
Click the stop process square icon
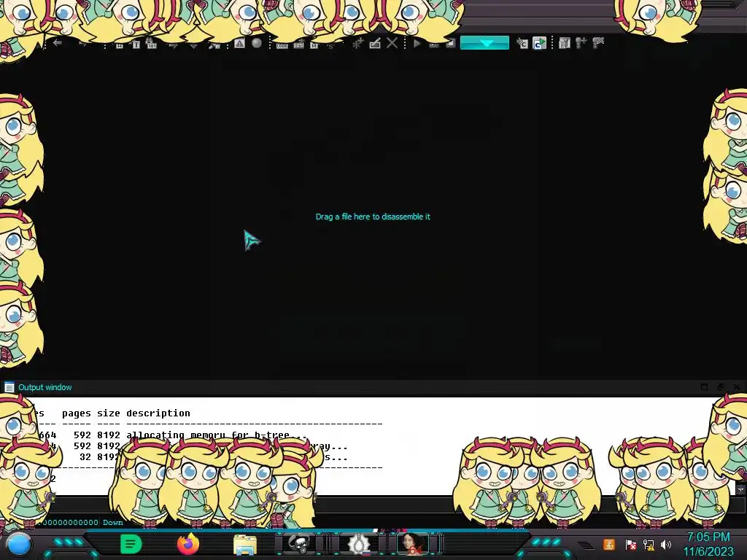pyautogui.click(x=450, y=43)
